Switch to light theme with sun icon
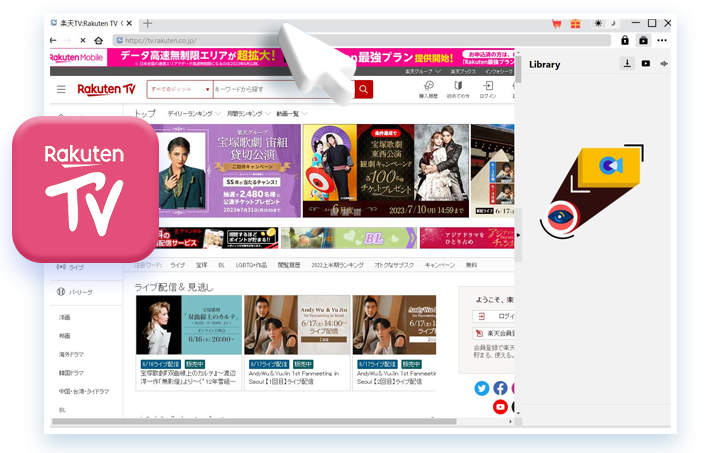This screenshot has width=713, height=453. coord(598,23)
